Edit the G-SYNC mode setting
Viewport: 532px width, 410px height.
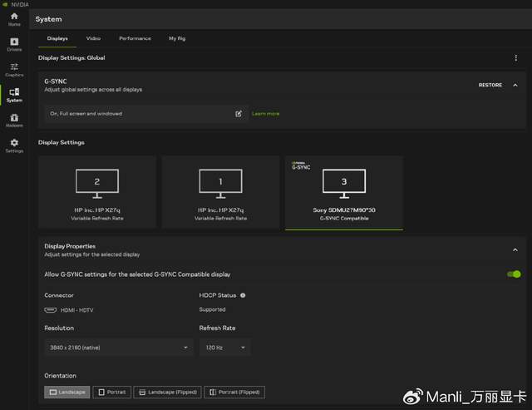(x=239, y=114)
